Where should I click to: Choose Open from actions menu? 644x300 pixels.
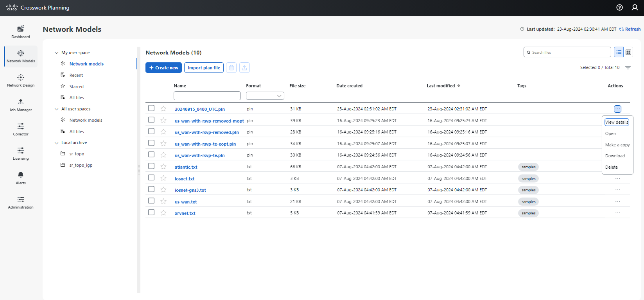(610, 133)
